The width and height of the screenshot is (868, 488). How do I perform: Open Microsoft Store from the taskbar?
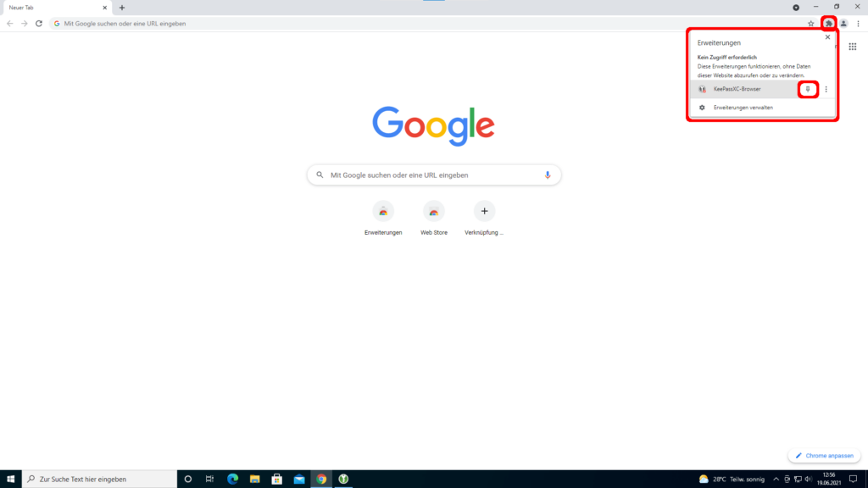tap(277, 480)
